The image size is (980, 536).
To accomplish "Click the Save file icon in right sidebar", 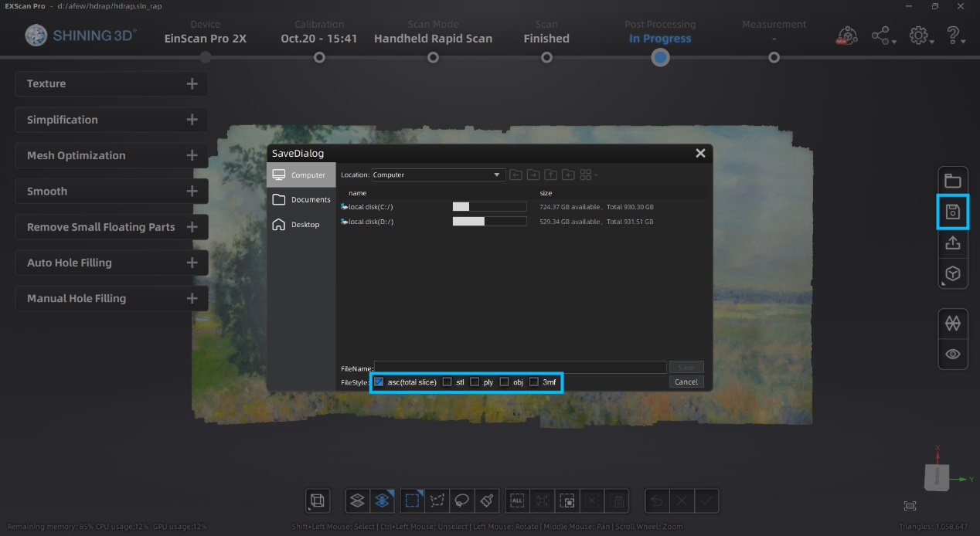I will 952,212.
